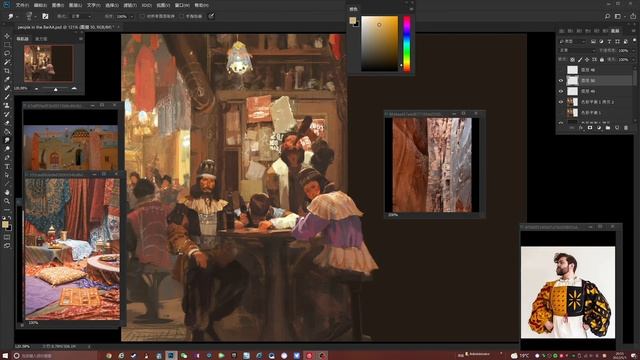Toggle the brush settings panel button

tap(45, 16)
